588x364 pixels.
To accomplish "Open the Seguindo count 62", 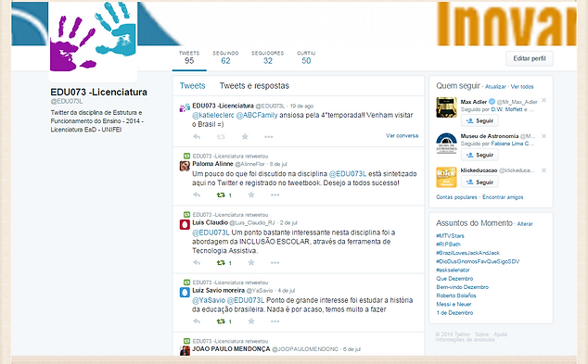I will point(225,57).
